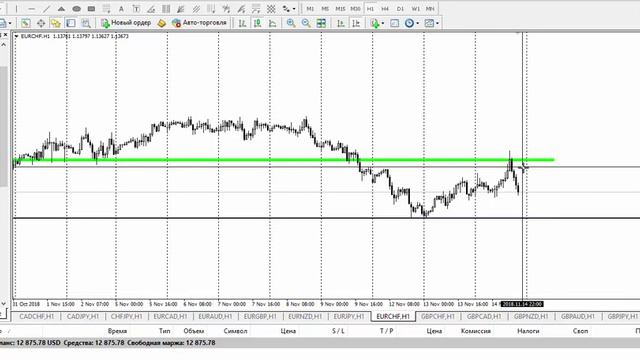Switch to the GBPAUD,H1 chart tab
The width and height of the screenshot is (640, 360).
click(x=578, y=316)
